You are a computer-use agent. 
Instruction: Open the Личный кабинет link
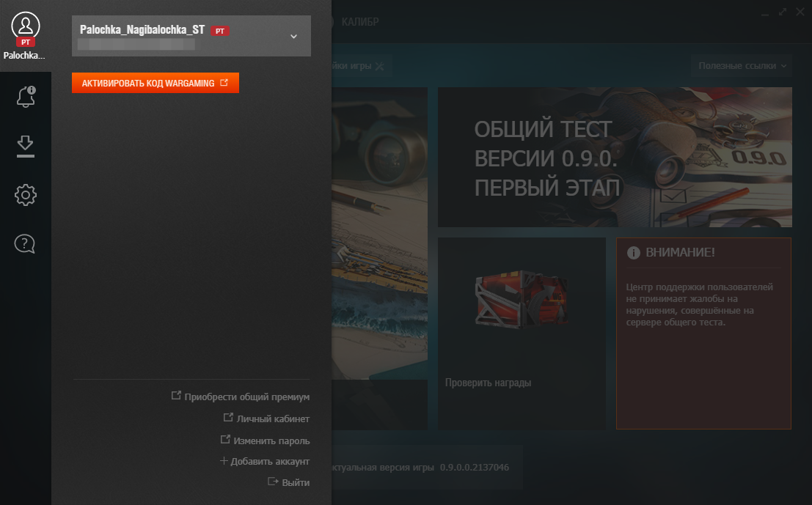267,419
